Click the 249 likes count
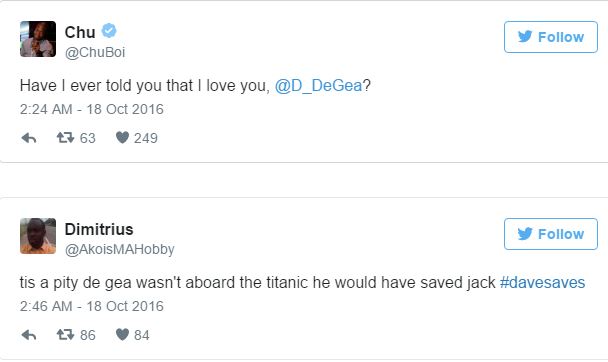The width and height of the screenshot is (608, 362). pos(146,138)
